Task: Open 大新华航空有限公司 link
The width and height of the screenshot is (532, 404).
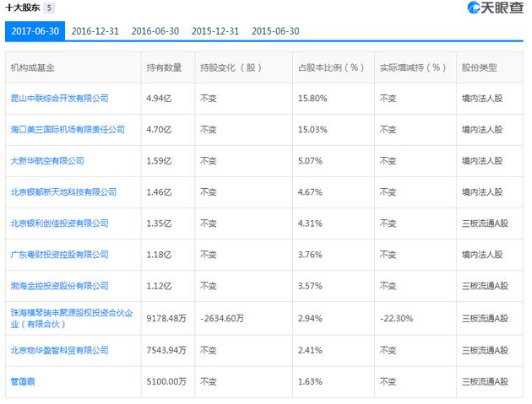Action: [47, 160]
